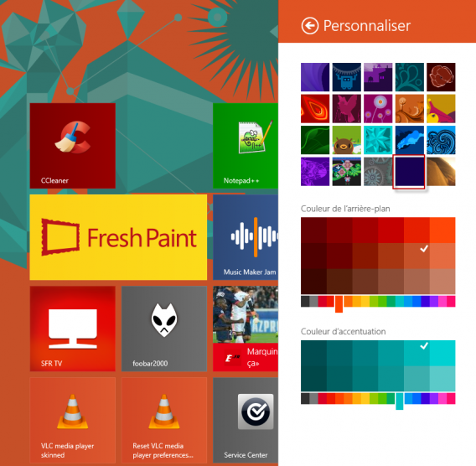
Task: Pick the gray gears background thumbnail
Action: [378, 172]
